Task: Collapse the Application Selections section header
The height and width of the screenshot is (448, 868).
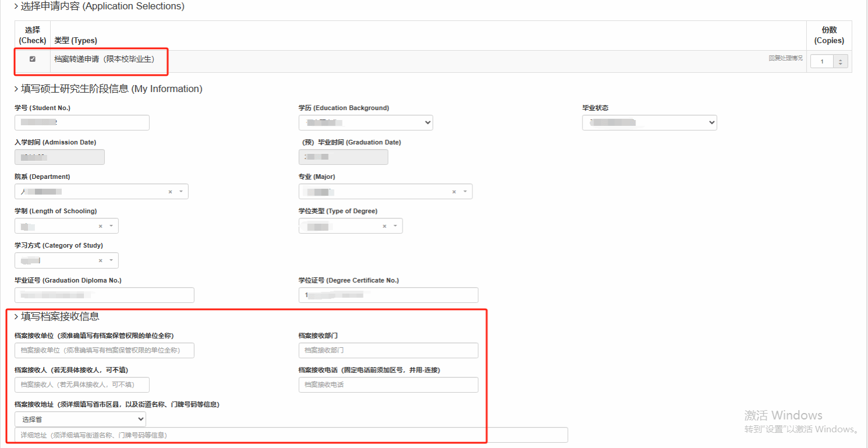Action: (x=99, y=6)
